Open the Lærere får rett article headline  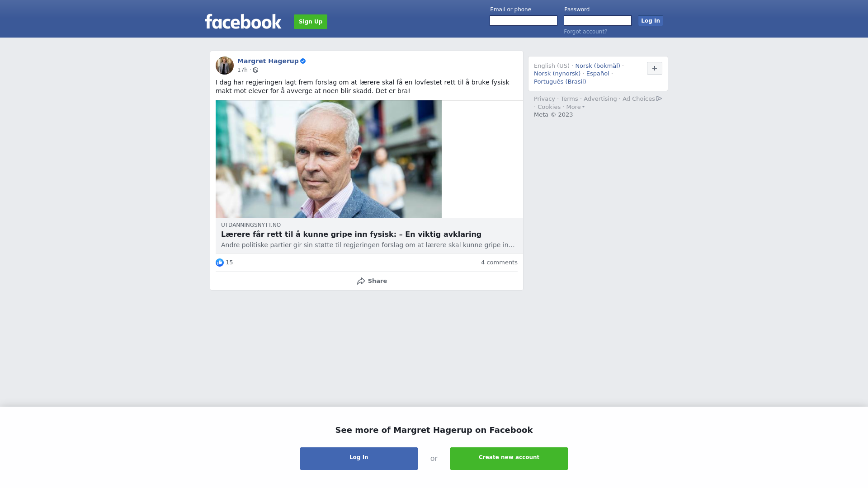[x=351, y=235]
